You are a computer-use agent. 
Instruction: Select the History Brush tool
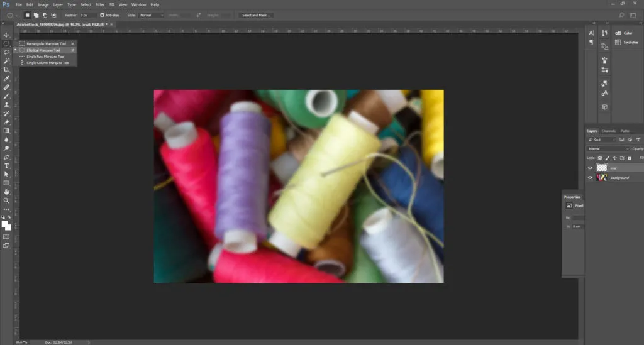(6, 114)
